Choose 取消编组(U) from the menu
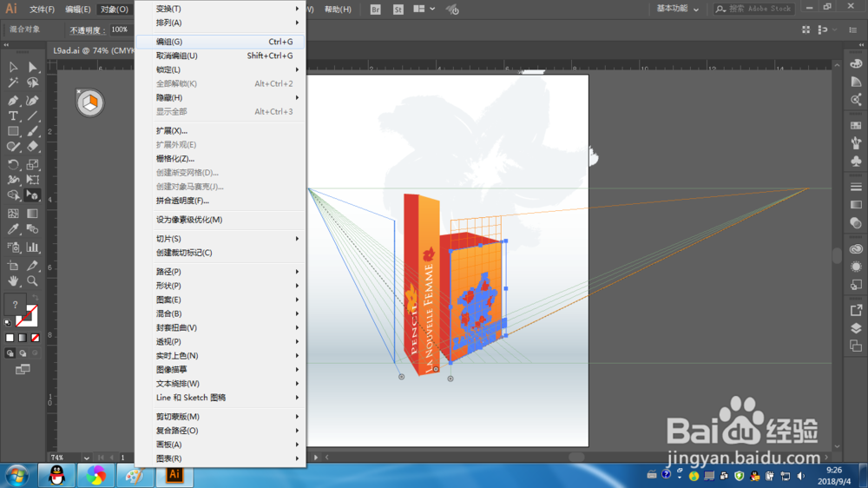Viewport: 868px width, 488px height. (x=221, y=56)
